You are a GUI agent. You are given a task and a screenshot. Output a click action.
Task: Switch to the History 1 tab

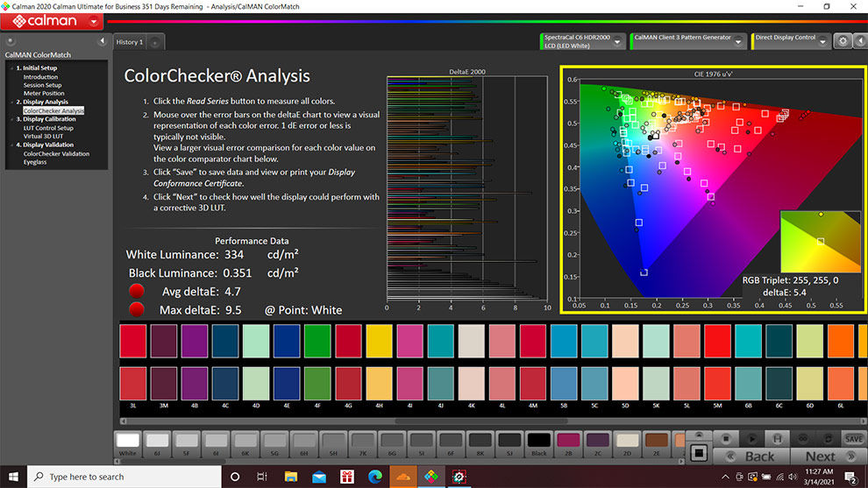130,42
